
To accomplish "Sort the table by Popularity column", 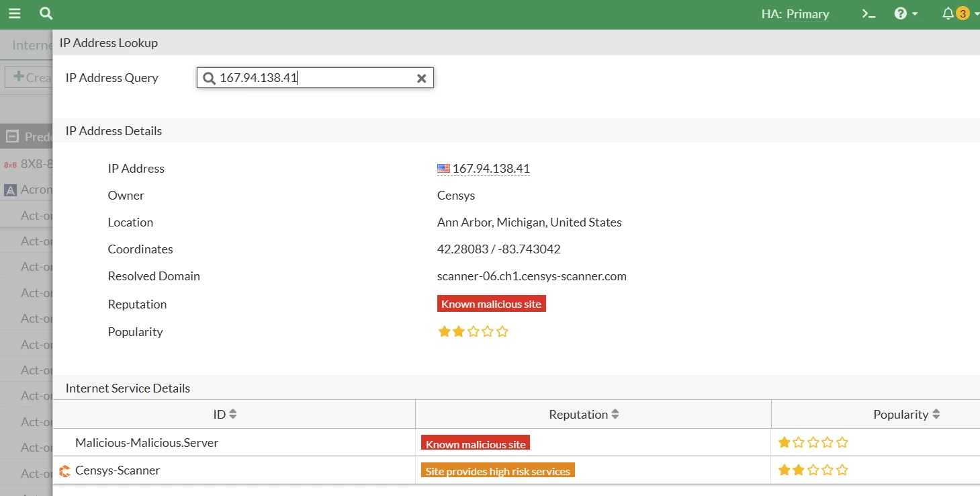I will (906, 415).
